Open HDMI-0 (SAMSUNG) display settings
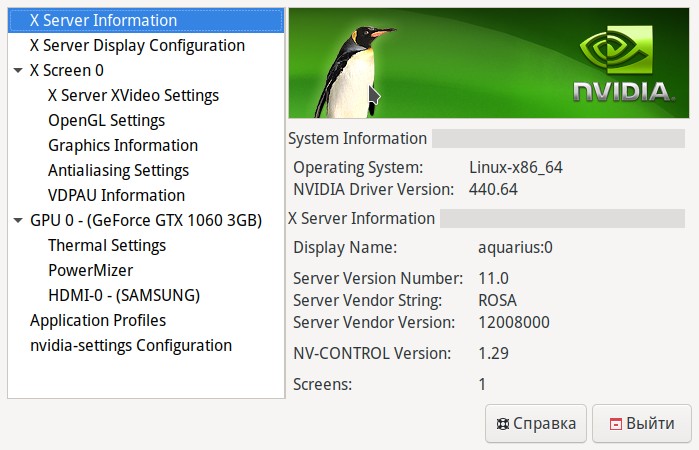This screenshot has height=450, width=699. (x=124, y=295)
